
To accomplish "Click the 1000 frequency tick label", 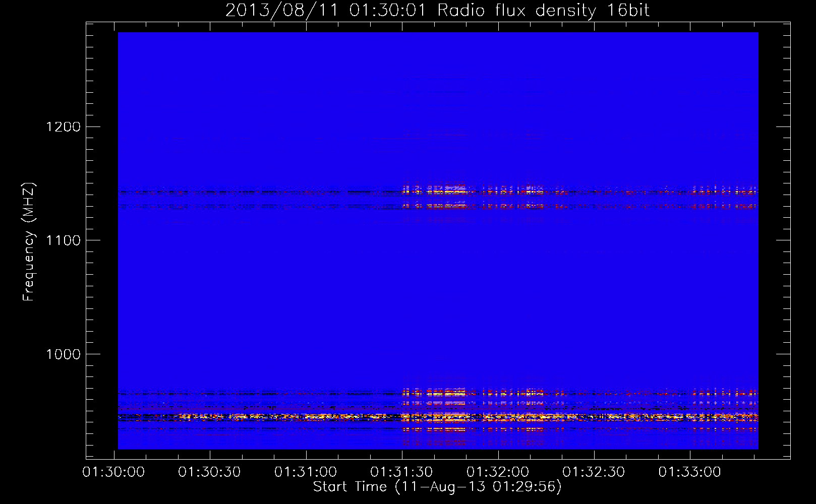I will [x=63, y=354].
